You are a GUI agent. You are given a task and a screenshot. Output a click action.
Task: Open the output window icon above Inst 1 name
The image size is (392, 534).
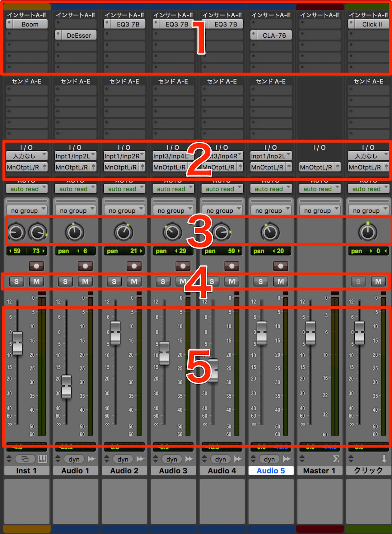point(25,459)
